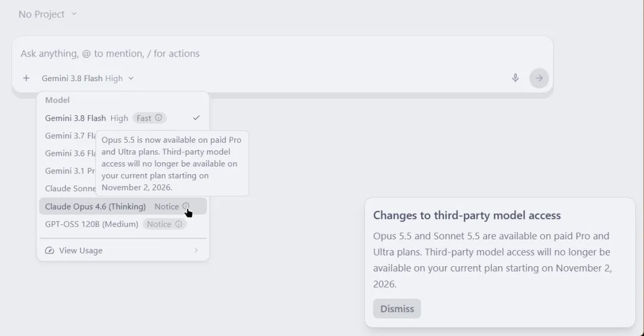Expand View Usage with the right chevron
644x336 pixels.
coord(196,250)
